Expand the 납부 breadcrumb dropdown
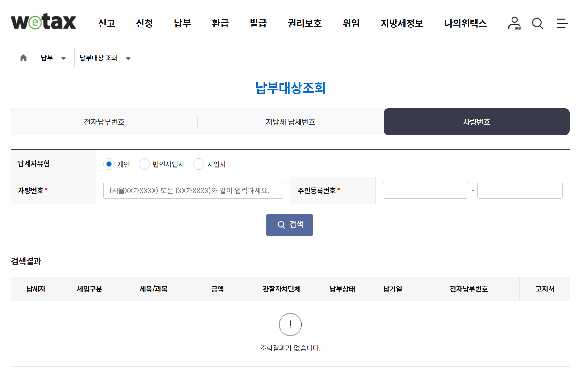The width and height of the screenshot is (588, 389). pyautogui.click(x=64, y=58)
